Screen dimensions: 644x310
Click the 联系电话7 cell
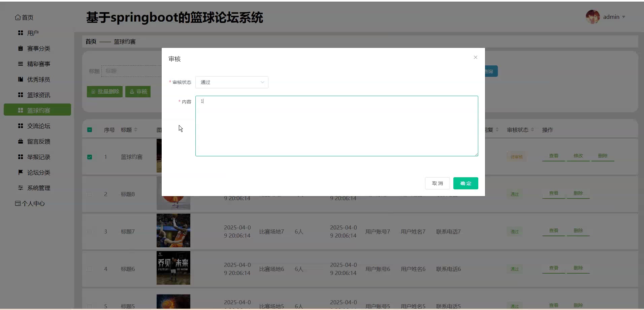click(449, 232)
